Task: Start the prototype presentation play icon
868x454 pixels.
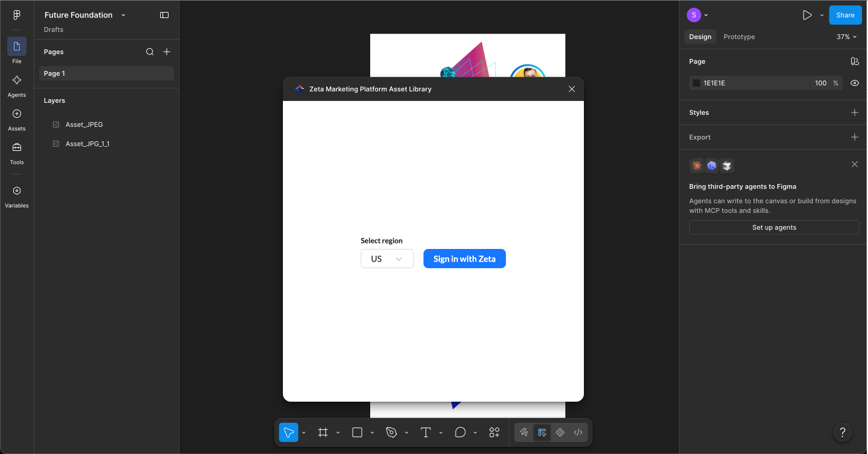Action: point(807,15)
